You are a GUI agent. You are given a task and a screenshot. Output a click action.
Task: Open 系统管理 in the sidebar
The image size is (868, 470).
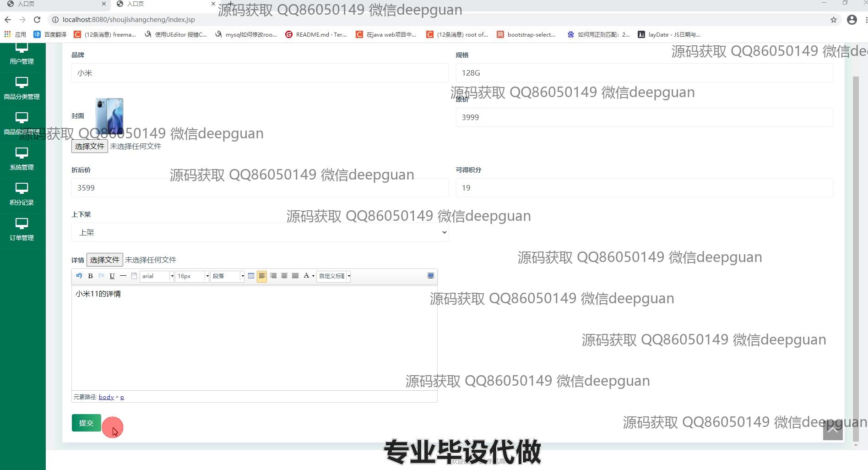22,159
